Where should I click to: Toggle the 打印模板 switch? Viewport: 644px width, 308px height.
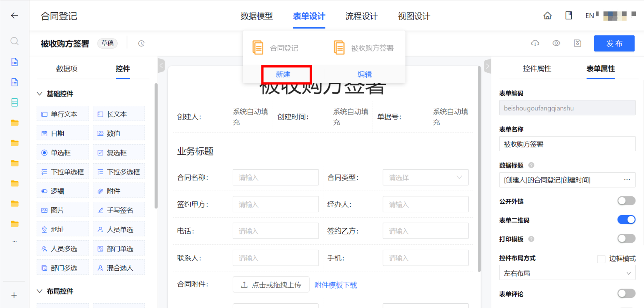(x=626, y=238)
